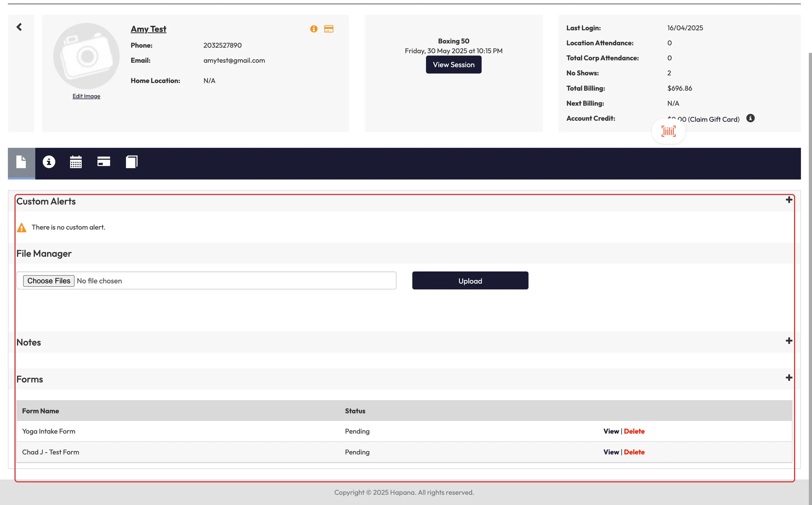Open the calendar tab icon
Screen dimensions: 812x505
76,162
